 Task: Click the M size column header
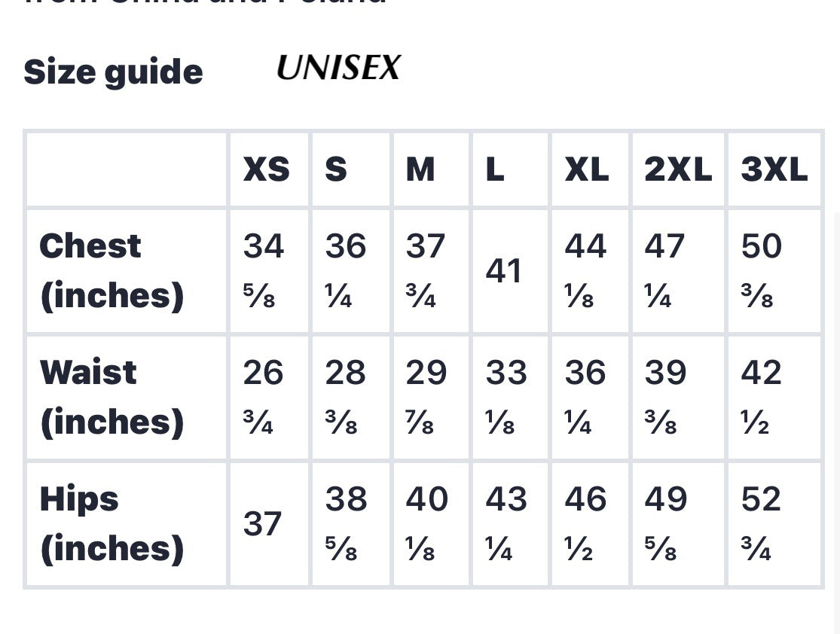pyautogui.click(x=420, y=170)
